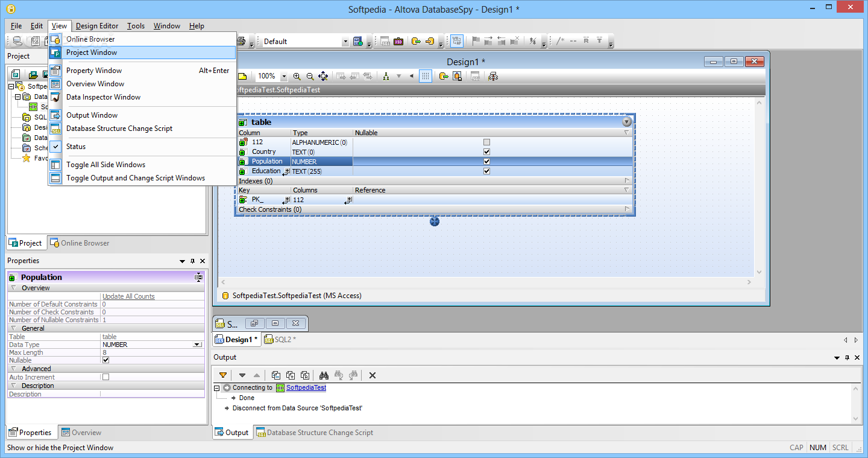Click the word wrap toggle icon in toolbar
The width and height of the screenshot is (868, 458).
pyautogui.click(x=458, y=41)
